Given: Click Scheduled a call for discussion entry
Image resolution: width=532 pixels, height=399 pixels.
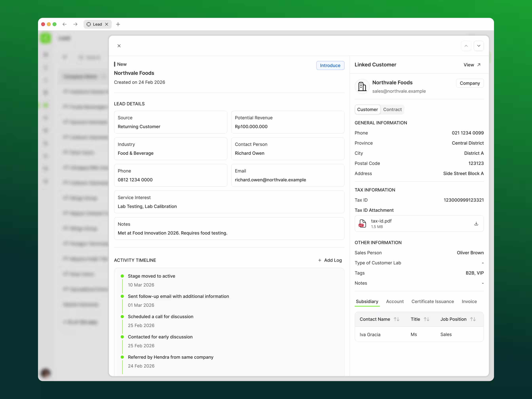Looking at the screenshot, I should coord(161,316).
